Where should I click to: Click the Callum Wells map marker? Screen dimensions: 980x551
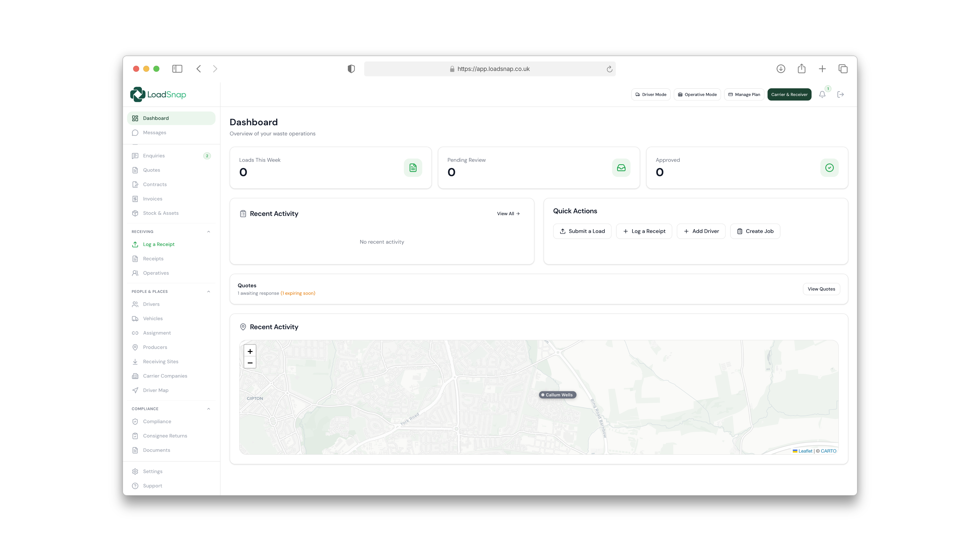[558, 395]
